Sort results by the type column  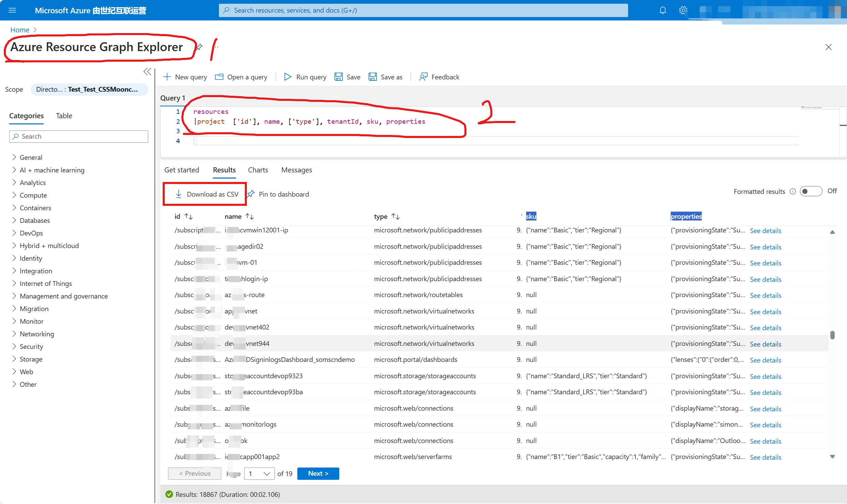click(396, 216)
